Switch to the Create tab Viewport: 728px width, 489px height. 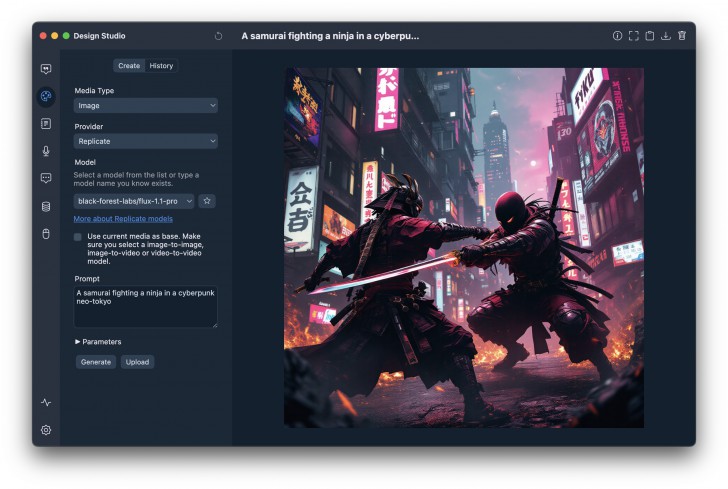[129, 66]
